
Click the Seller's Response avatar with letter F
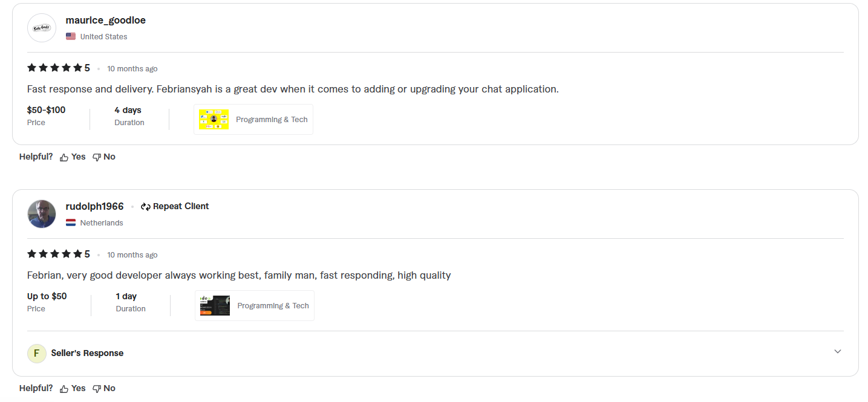pos(37,353)
